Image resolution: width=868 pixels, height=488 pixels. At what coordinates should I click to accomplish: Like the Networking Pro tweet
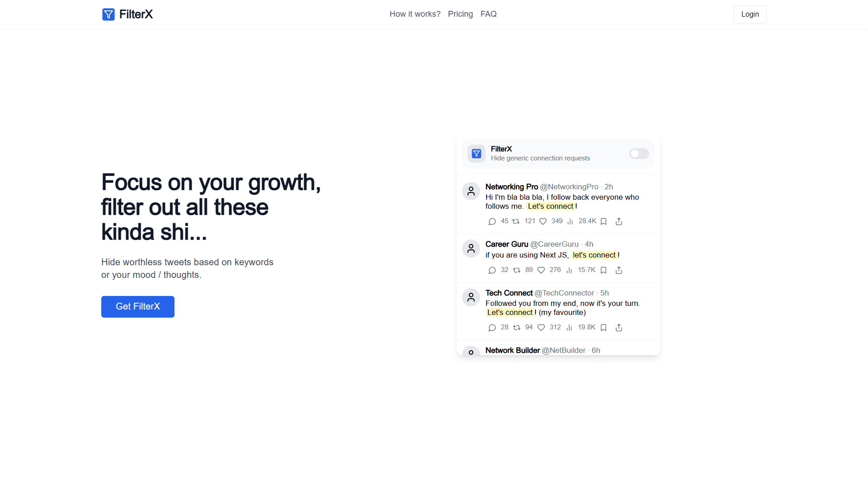pos(543,221)
